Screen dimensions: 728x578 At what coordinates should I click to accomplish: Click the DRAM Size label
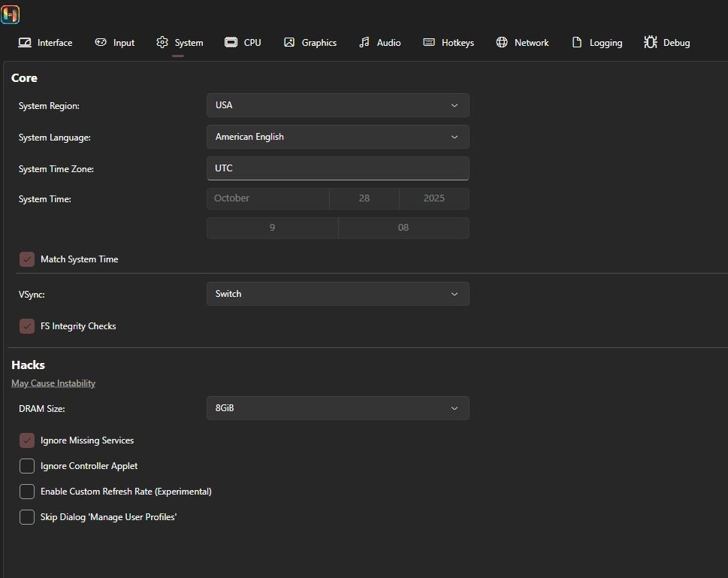tap(42, 409)
